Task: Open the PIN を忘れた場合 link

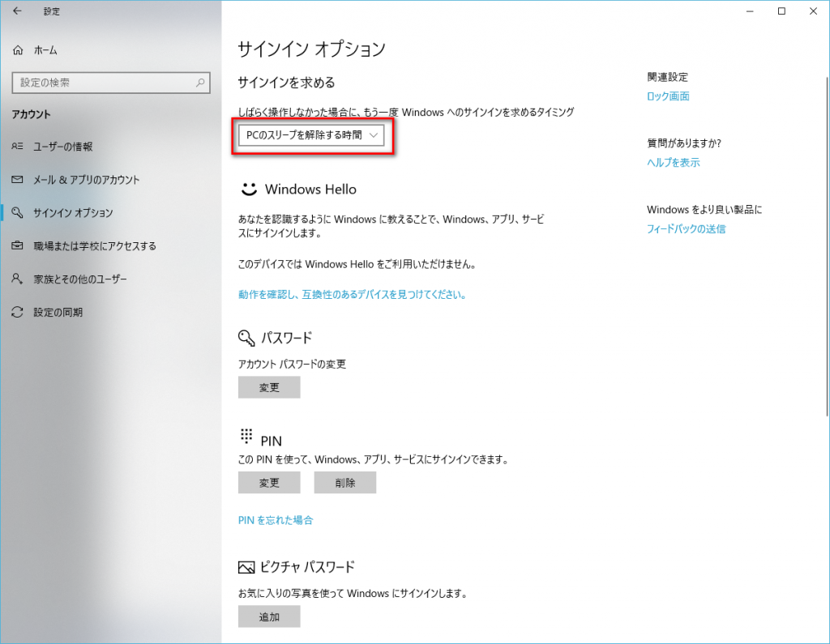Action: (276, 520)
